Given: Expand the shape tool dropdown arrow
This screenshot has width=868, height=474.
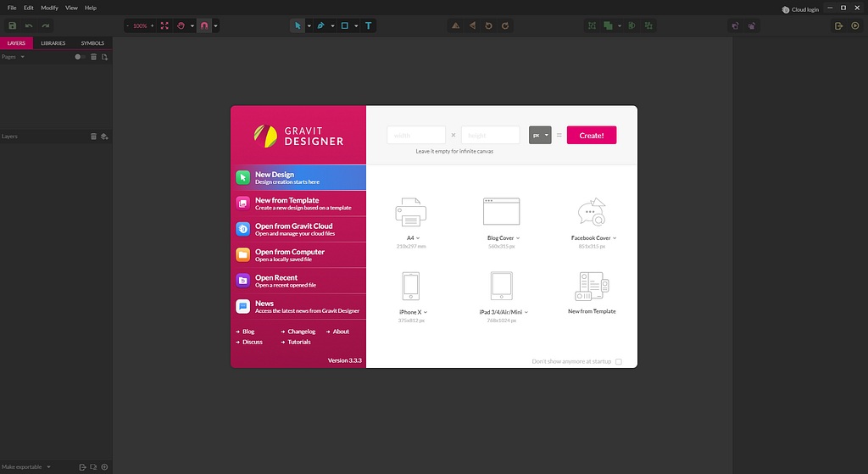Looking at the screenshot, I should point(356,25).
